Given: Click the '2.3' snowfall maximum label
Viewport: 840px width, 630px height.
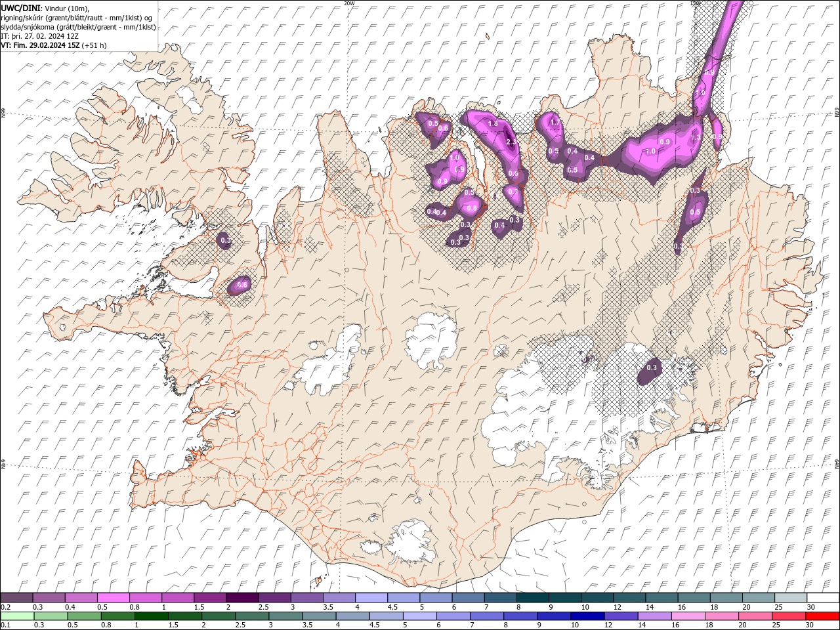Looking at the screenshot, I should pos(512,142).
